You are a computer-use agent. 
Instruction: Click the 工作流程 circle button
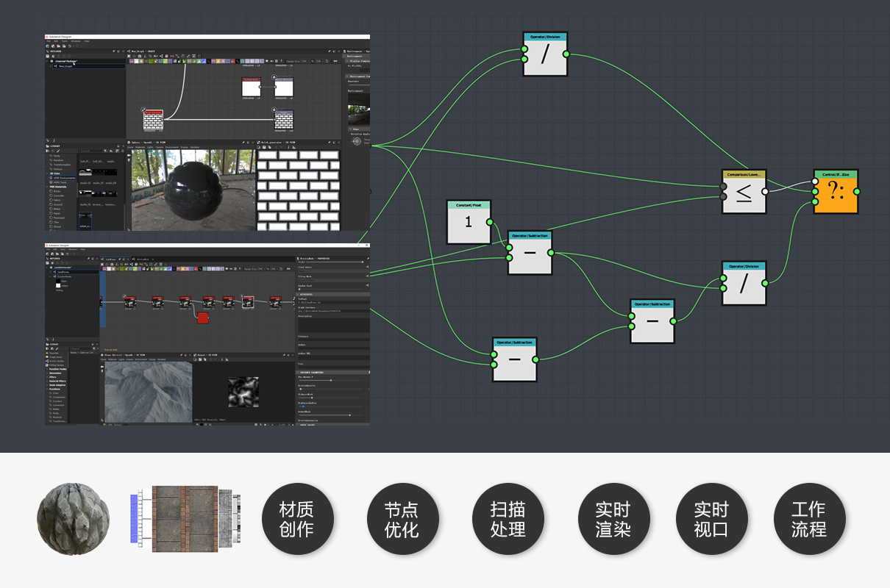pos(810,519)
